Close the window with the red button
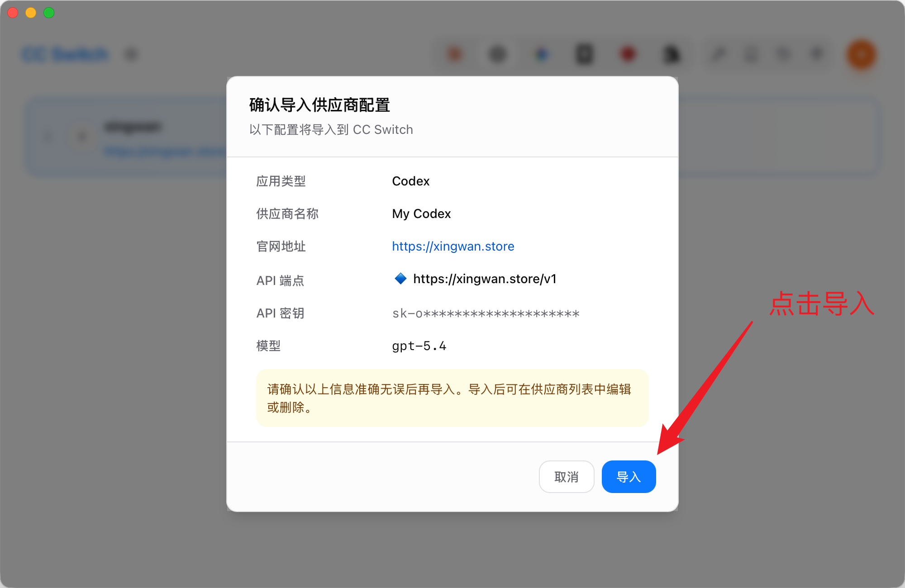Image resolution: width=905 pixels, height=588 pixels. click(x=13, y=13)
